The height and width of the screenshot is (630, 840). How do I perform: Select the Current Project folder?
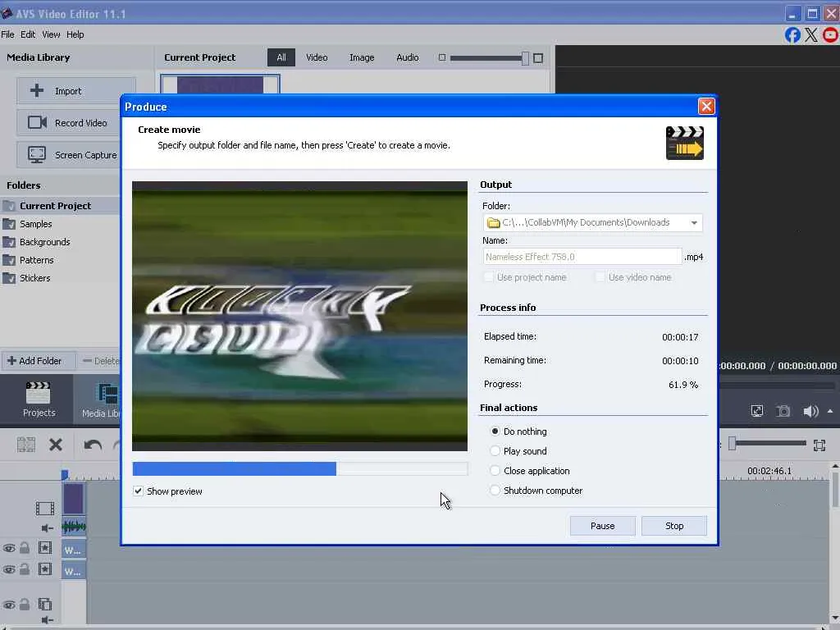(55, 206)
